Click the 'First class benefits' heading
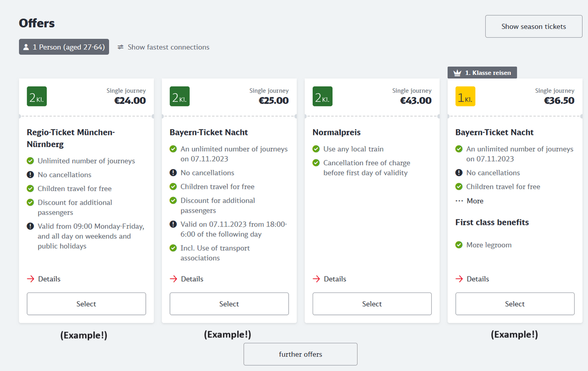The width and height of the screenshot is (588, 371). [492, 222]
